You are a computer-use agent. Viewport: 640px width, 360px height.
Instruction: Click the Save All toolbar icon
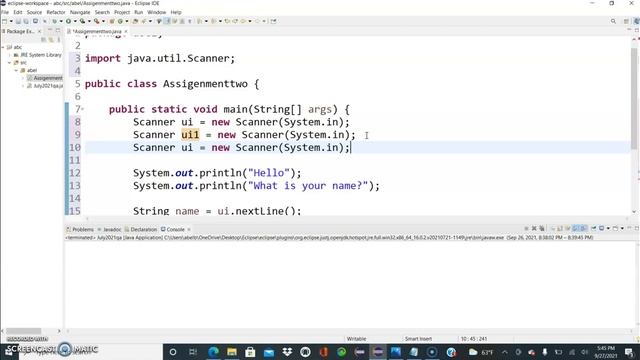click(x=26, y=21)
